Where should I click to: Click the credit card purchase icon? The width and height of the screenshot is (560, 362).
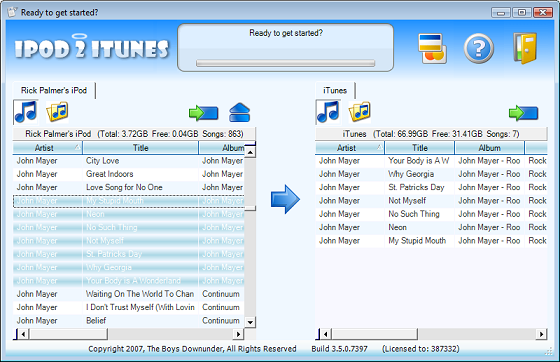pos(432,49)
